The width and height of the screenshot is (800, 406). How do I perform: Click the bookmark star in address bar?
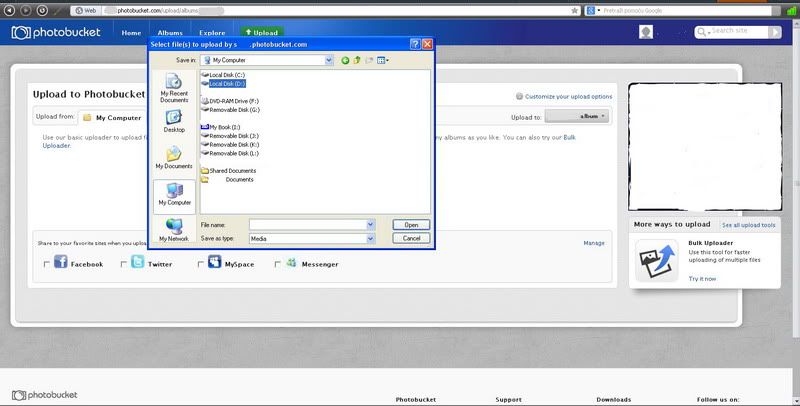[x=575, y=10]
